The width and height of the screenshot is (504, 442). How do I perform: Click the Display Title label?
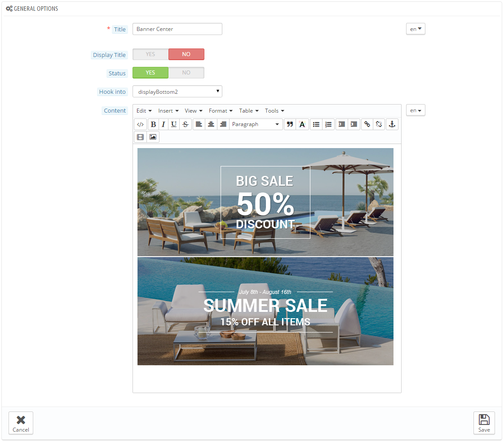coord(109,55)
